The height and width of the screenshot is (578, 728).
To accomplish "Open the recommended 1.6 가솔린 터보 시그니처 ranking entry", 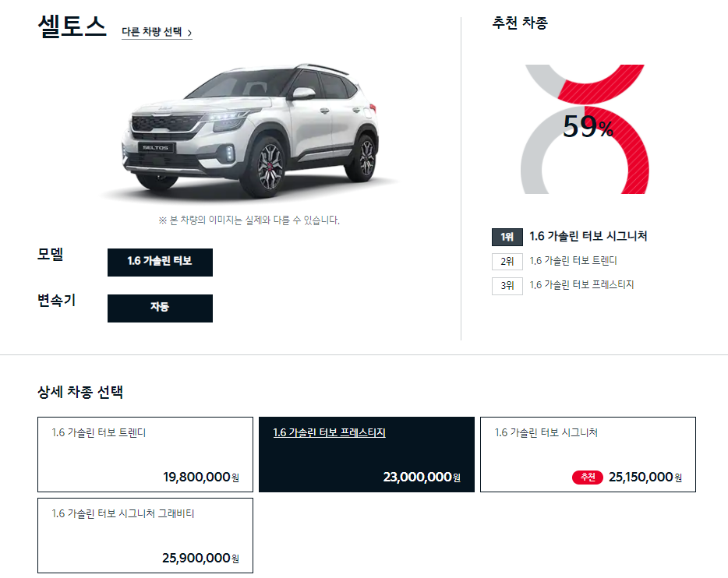I will click(588, 237).
